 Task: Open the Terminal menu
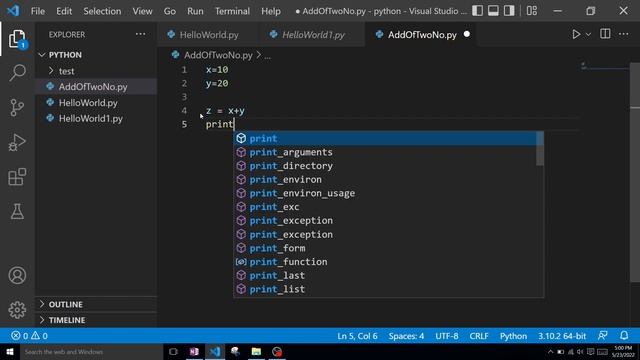click(232, 11)
